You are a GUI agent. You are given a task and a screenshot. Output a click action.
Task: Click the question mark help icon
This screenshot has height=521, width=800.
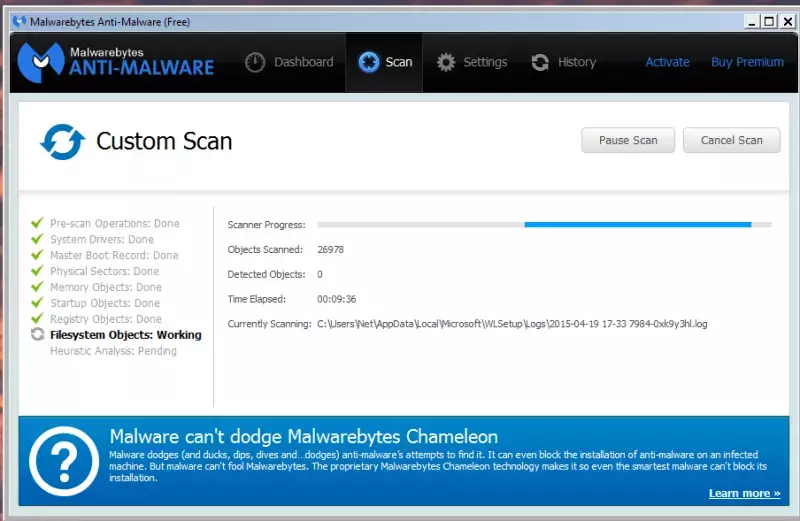point(64,461)
